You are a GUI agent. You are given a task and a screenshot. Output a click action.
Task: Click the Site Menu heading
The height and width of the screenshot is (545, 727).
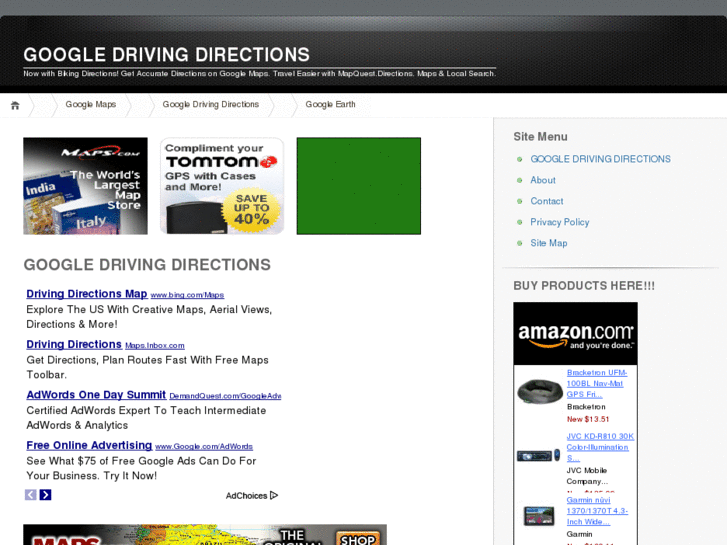[540, 137]
